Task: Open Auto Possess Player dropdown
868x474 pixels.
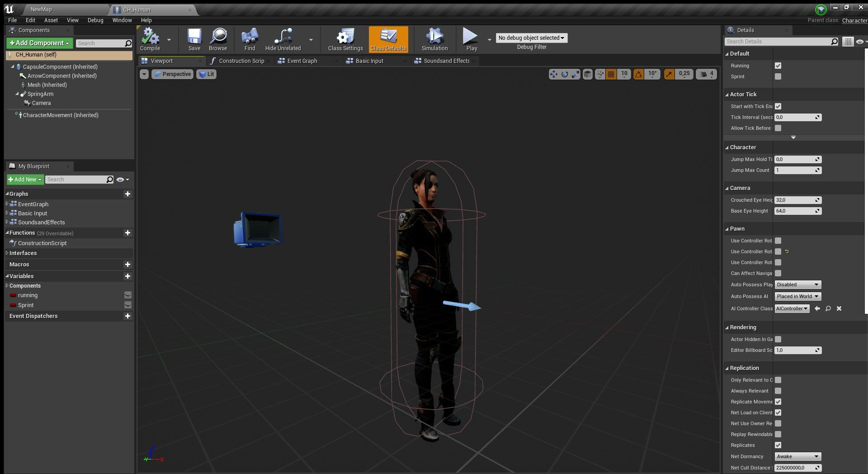Action: click(x=797, y=284)
